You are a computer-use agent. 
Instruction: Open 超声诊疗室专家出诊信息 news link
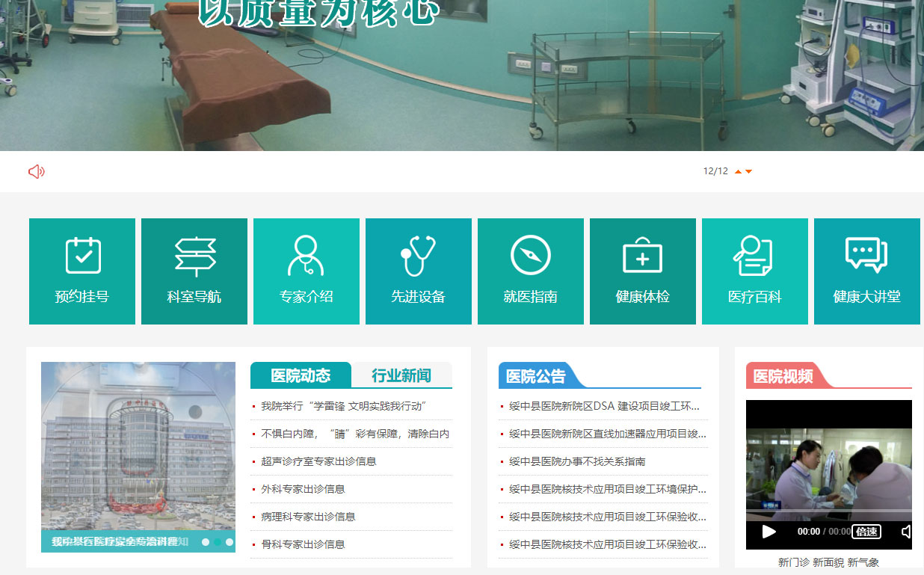pyautogui.click(x=318, y=461)
